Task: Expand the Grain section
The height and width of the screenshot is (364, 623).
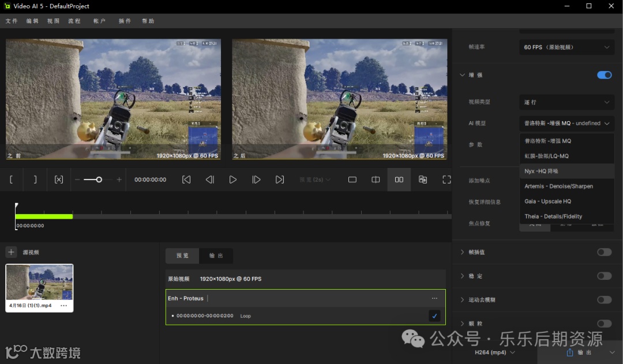Action: (x=462, y=324)
